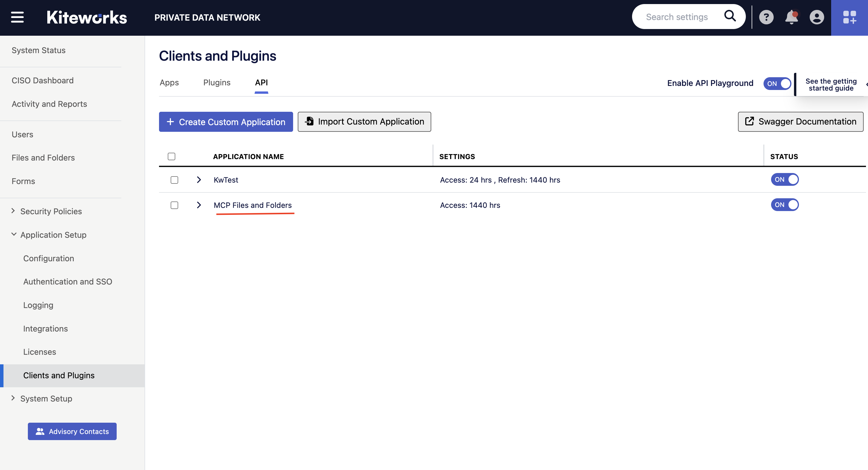Image resolution: width=868 pixels, height=470 pixels.
Task: Check the MCP Files and Folders checkbox
Action: (x=174, y=205)
